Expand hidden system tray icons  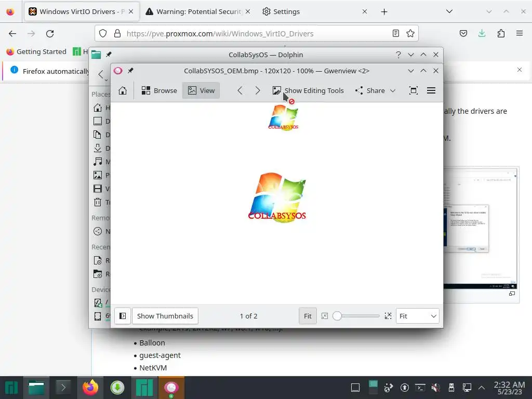click(x=482, y=388)
